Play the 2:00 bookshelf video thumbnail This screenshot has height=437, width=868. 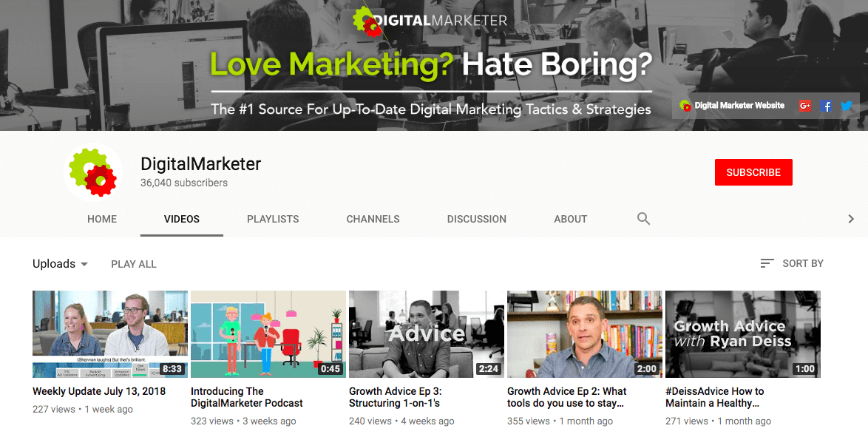pos(585,334)
